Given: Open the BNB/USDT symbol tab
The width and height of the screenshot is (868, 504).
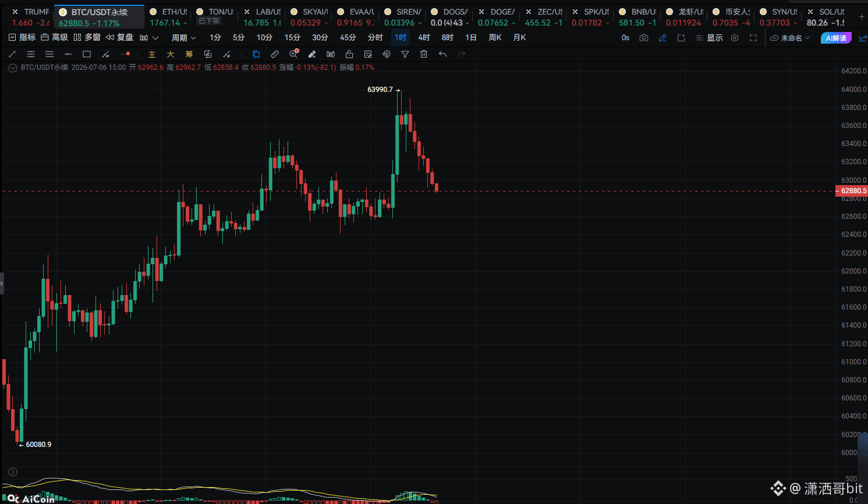Looking at the screenshot, I should 637,17.
